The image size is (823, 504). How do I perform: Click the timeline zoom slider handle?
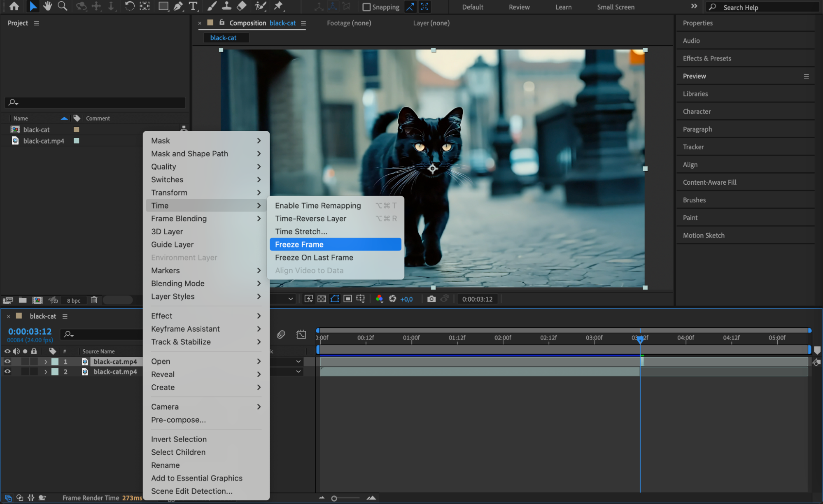334,498
